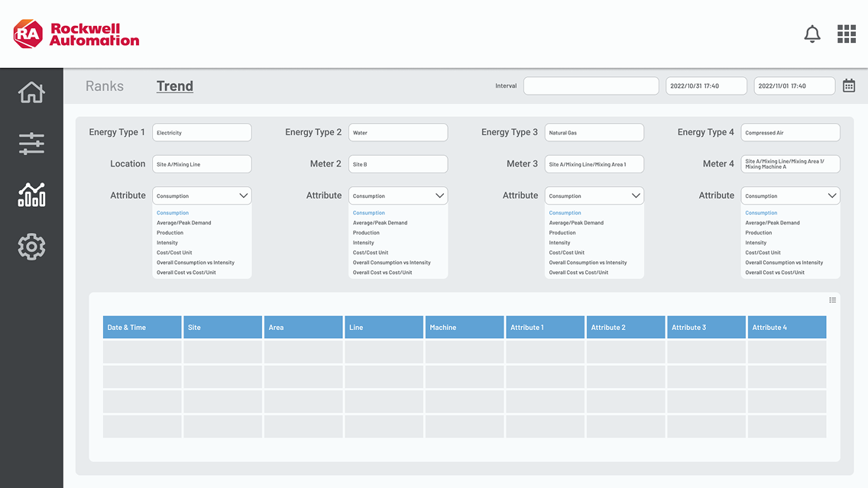Viewport: 868px width, 488px height.
Task: Click Energy Type 4 Compressed Air field
Action: (791, 132)
